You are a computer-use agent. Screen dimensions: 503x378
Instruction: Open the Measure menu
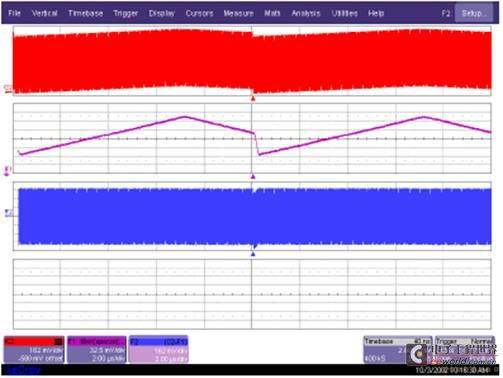pyautogui.click(x=239, y=13)
